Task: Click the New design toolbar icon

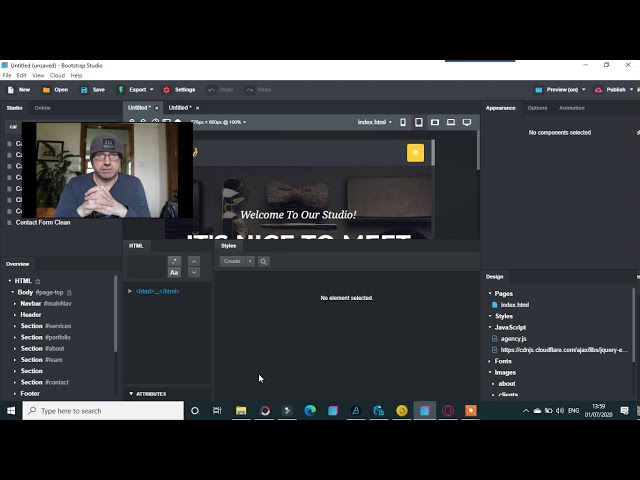Action: 11,90
